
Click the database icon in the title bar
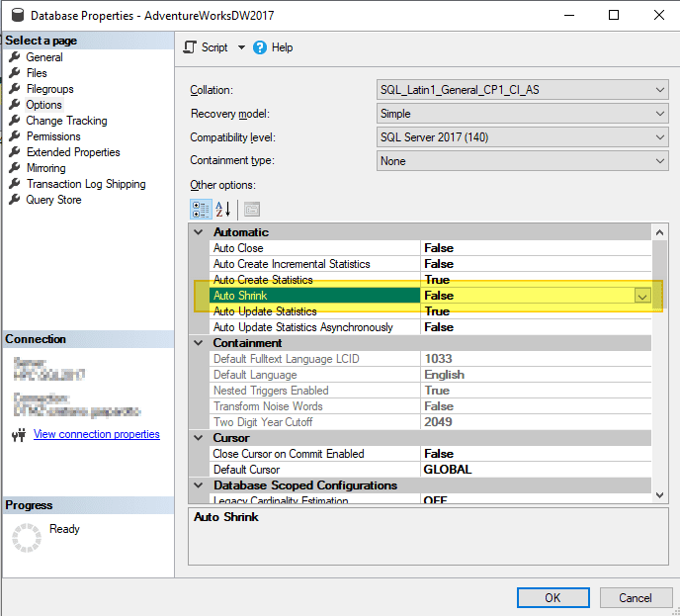coord(18,15)
